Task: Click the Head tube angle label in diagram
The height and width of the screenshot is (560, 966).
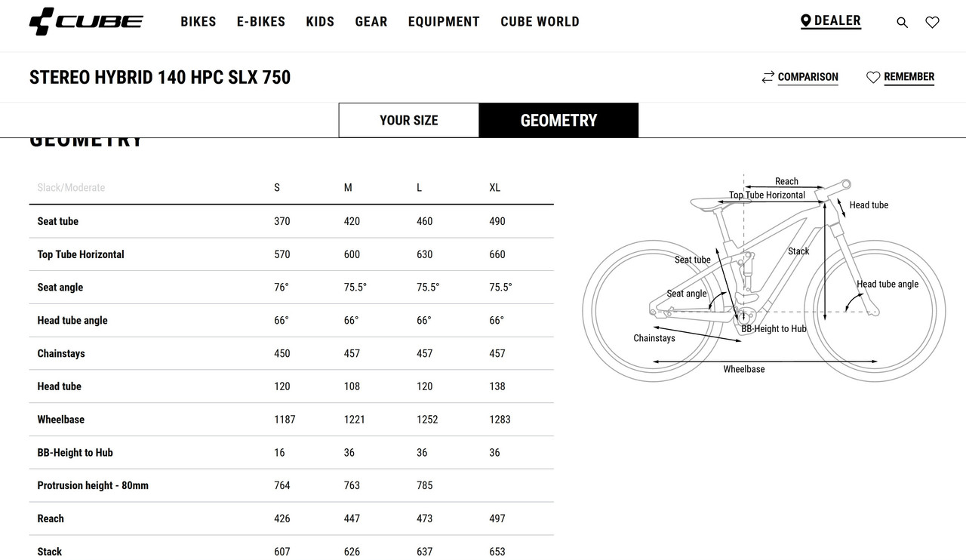Action: pyautogui.click(x=888, y=285)
